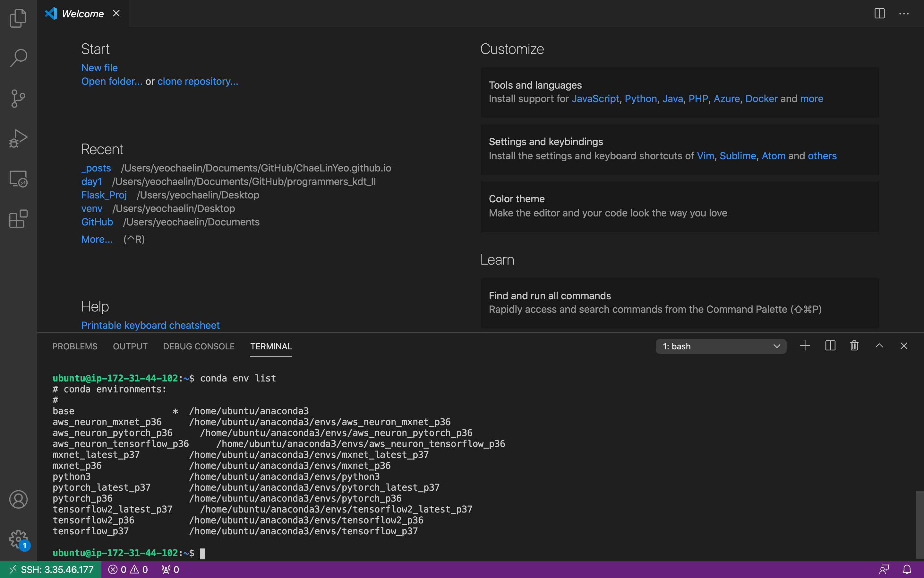924x578 pixels.
Task: Open recent folder _posts
Action: pyautogui.click(x=96, y=168)
